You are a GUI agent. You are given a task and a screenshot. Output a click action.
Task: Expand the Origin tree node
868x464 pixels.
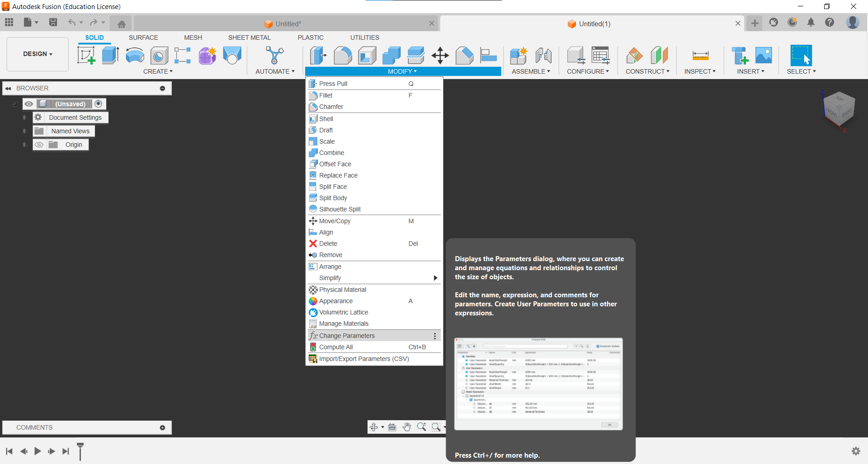pyautogui.click(x=25, y=145)
